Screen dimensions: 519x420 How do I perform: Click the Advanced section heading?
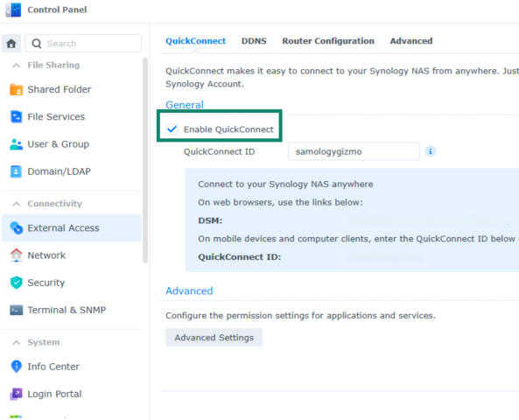[x=189, y=290]
